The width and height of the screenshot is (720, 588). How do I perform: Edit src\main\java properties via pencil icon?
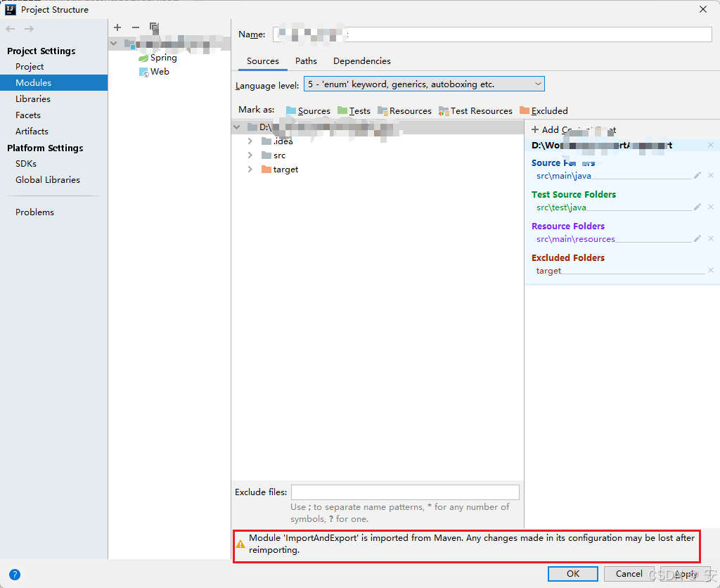(697, 175)
